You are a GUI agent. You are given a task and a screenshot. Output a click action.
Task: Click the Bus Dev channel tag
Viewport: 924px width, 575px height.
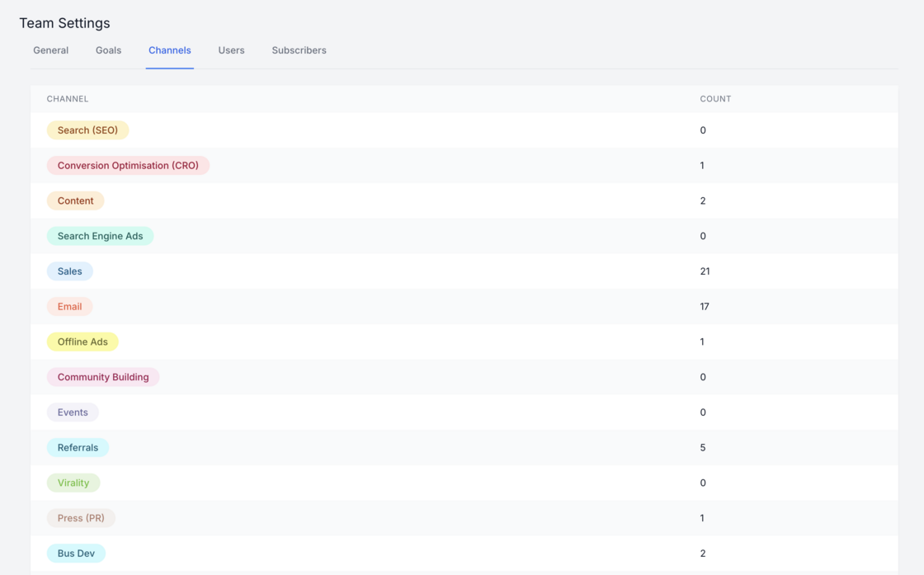pyautogui.click(x=76, y=554)
